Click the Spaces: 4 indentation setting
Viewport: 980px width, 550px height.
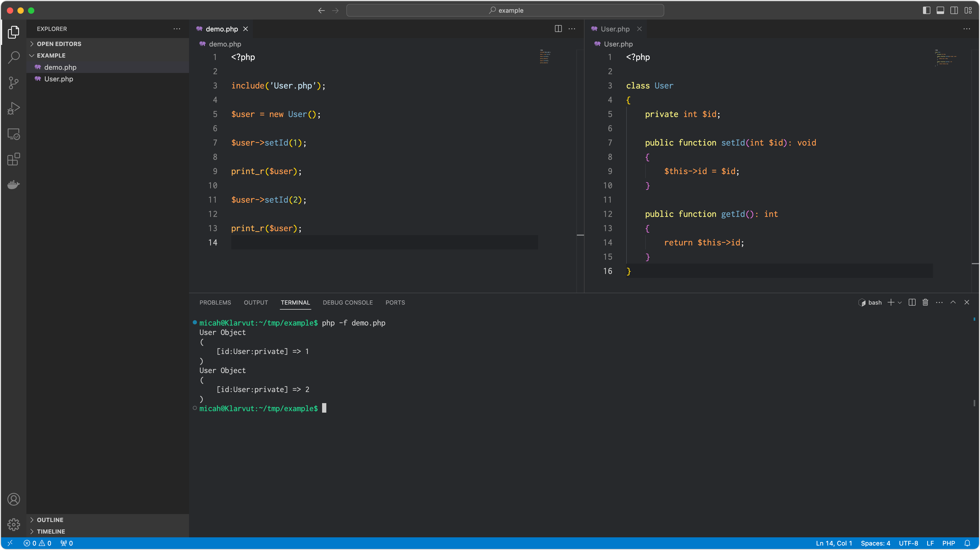point(876,543)
